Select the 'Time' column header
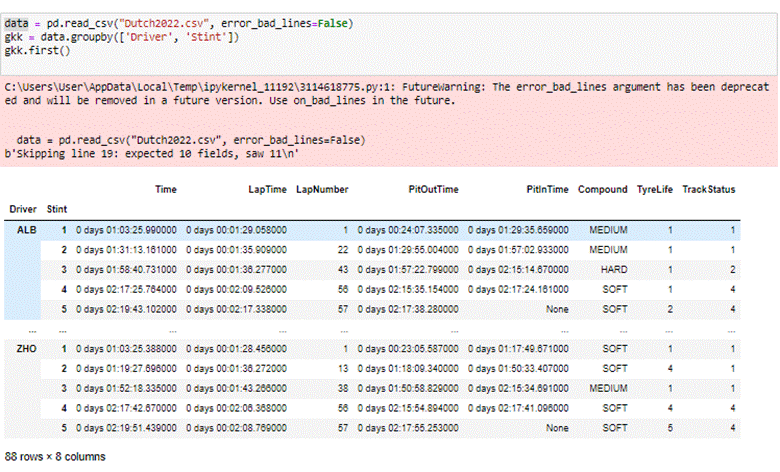780x472 pixels. 166,189
